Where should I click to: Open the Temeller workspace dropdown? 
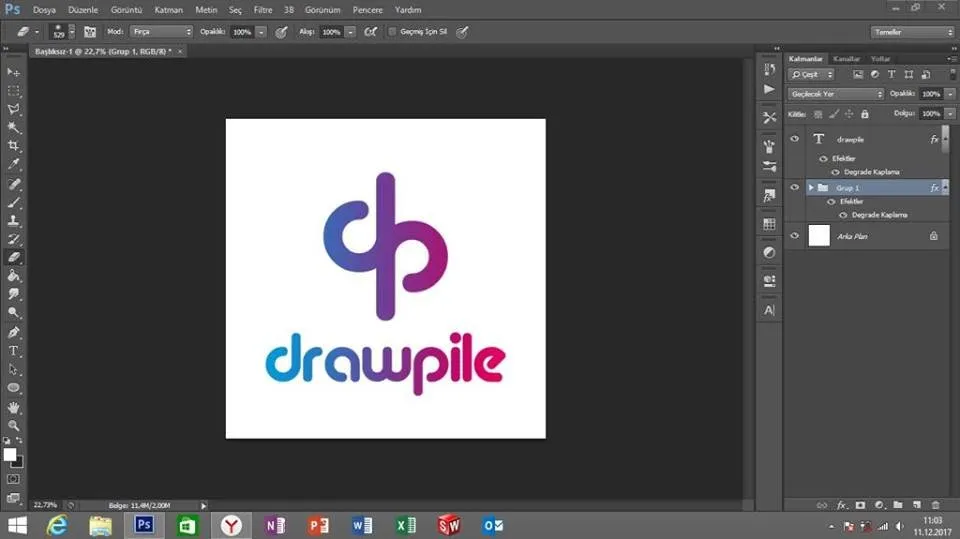tap(912, 32)
